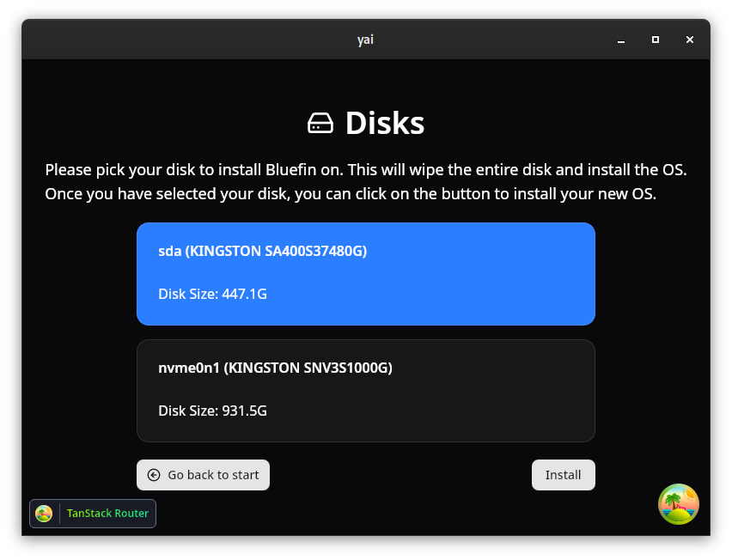Screen dimensions: 732x560
Task: Open the round palm island devtools button
Action: click(x=679, y=504)
